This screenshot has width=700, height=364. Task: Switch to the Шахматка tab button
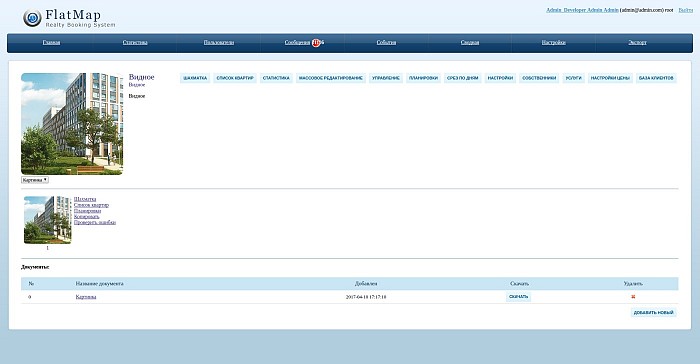195,78
